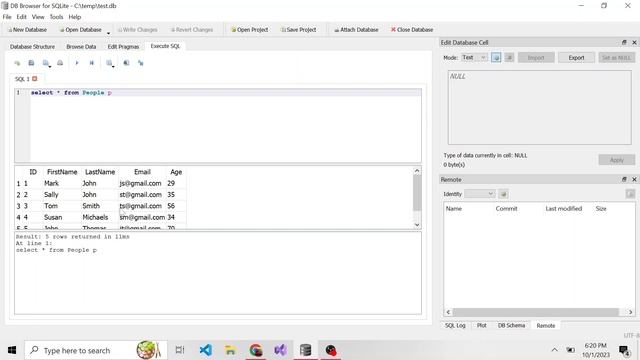Click in the NULL cell editor text area
This screenshot has height=360, width=640.
click(540, 107)
